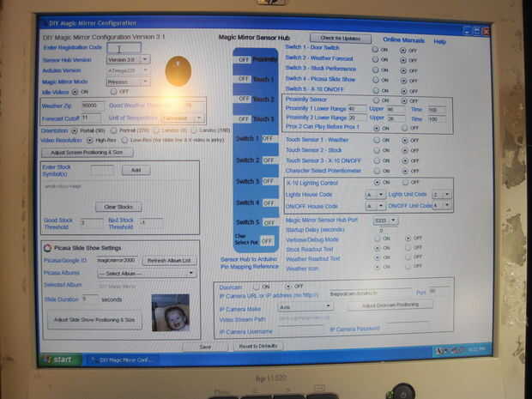The height and width of the screenshot is (399, 532).
Task: Set Idle Videos to OFF
Action: point(113,92)
